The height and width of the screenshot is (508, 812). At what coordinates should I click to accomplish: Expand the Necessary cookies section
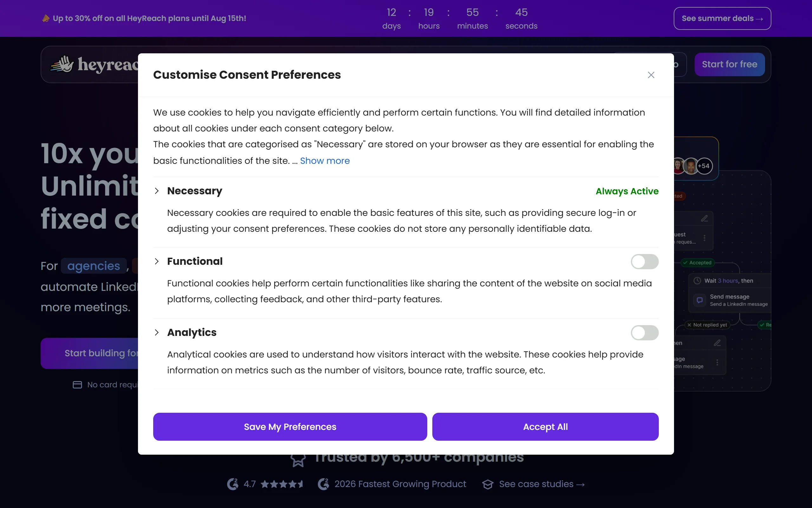157,191
